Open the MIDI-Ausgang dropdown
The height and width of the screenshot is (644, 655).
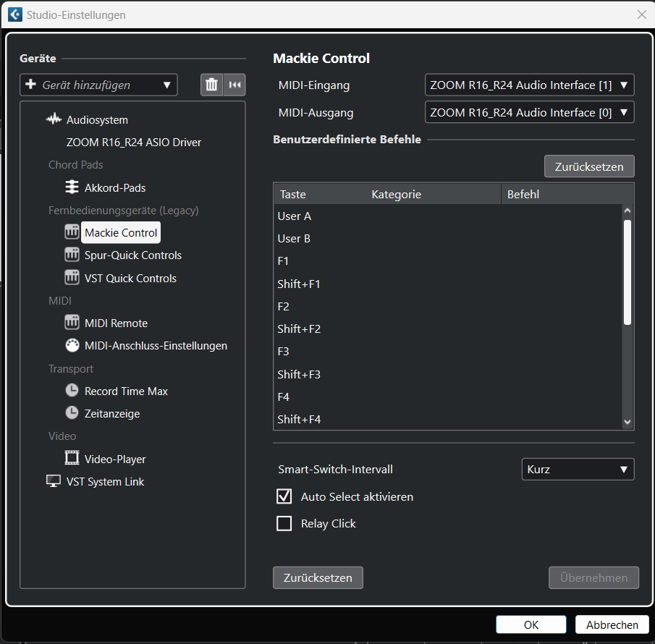coord(529,112)
